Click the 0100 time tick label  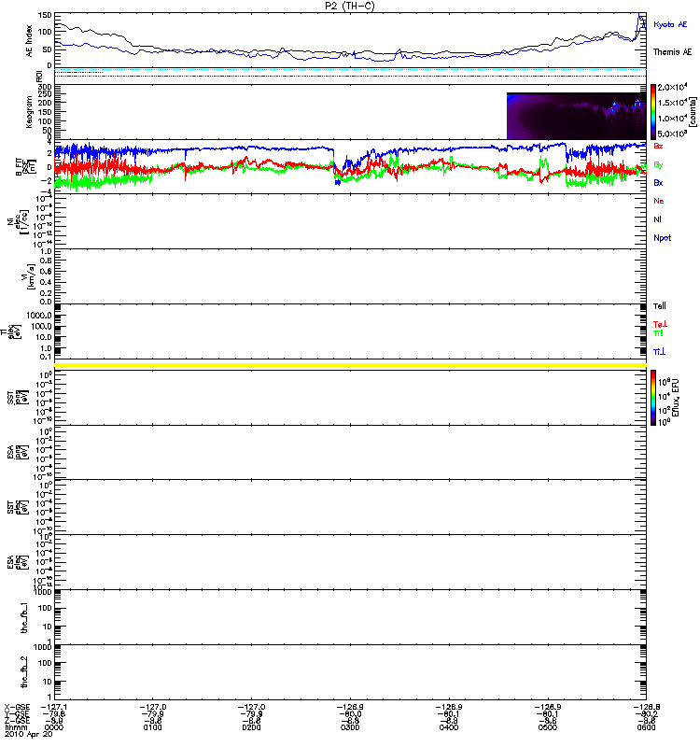[x=152, y=727]
